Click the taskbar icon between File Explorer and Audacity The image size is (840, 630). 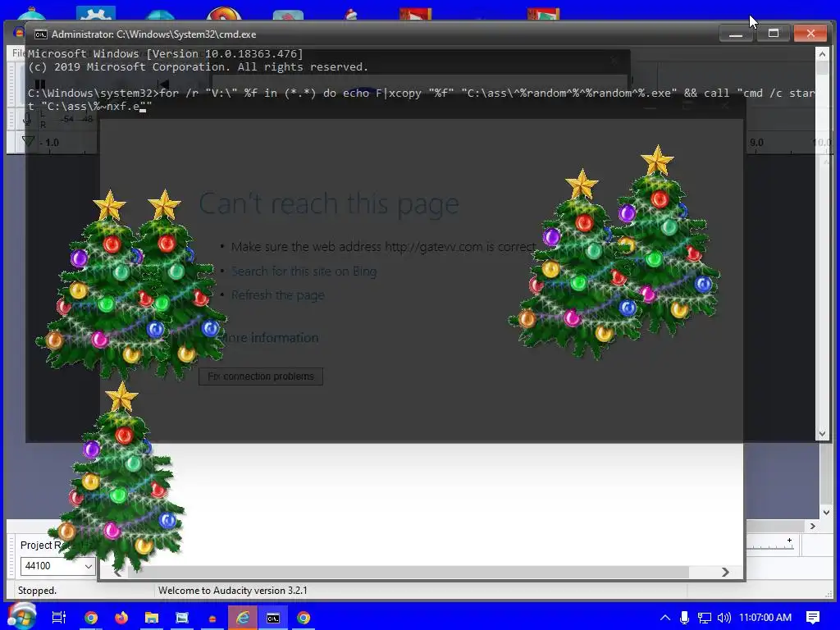click(x=182, y=618)
